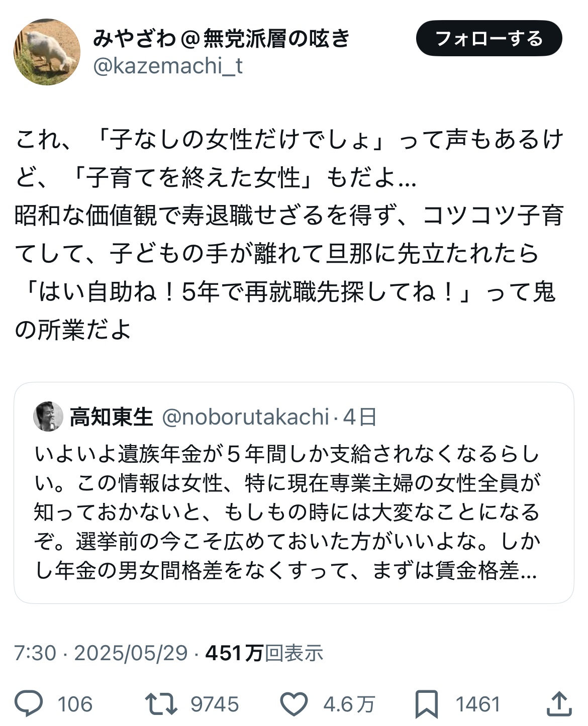Click the reply speech bubble icon
This screenshot has width=588, height=726.
29,704
